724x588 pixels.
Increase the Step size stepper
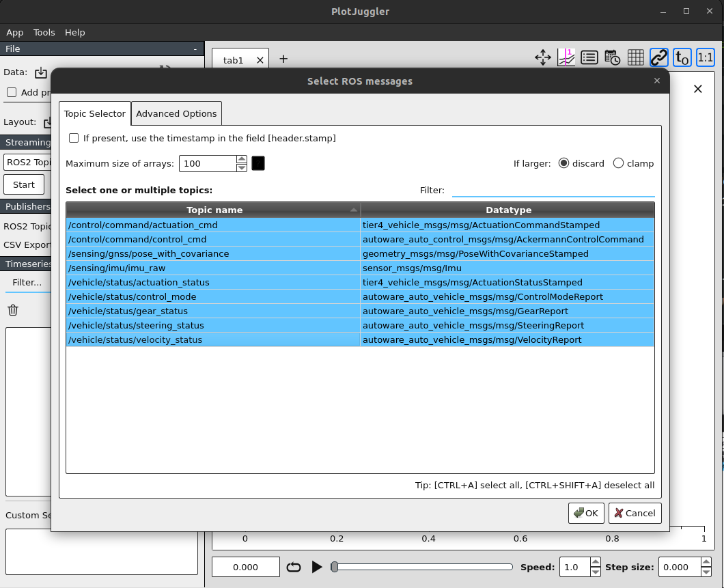tap(706, 563)
